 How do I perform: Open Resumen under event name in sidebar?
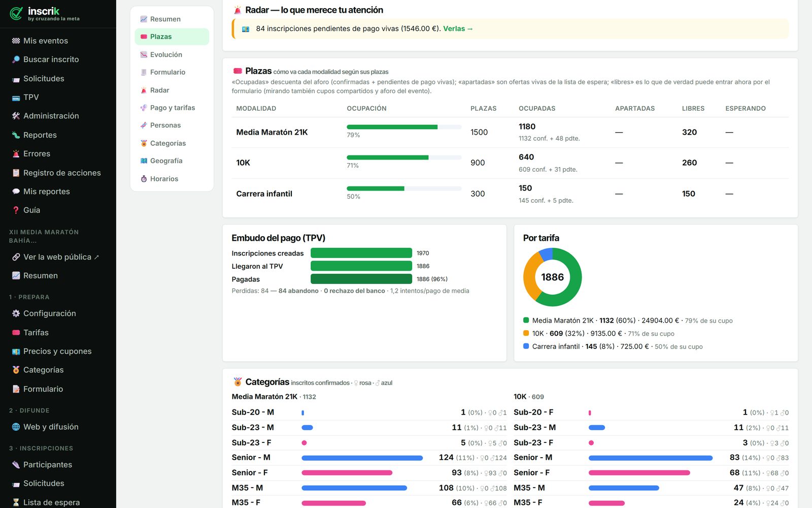[58, 275]
